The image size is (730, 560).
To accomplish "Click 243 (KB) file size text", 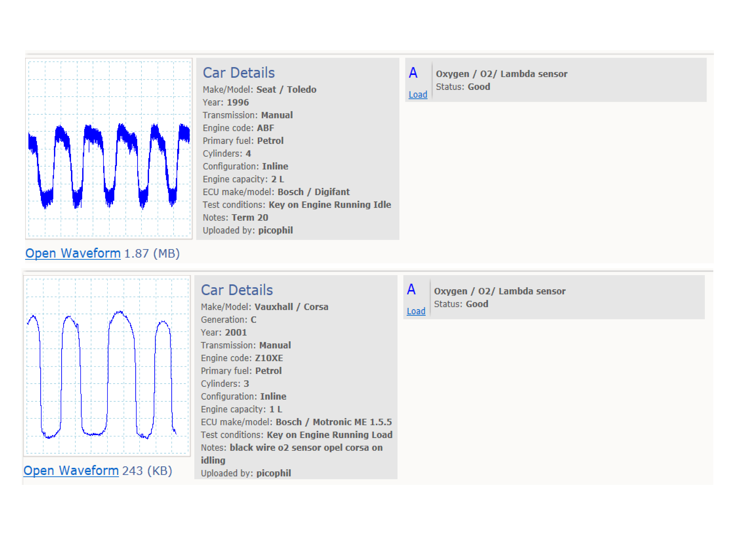I will coord(147,471).
